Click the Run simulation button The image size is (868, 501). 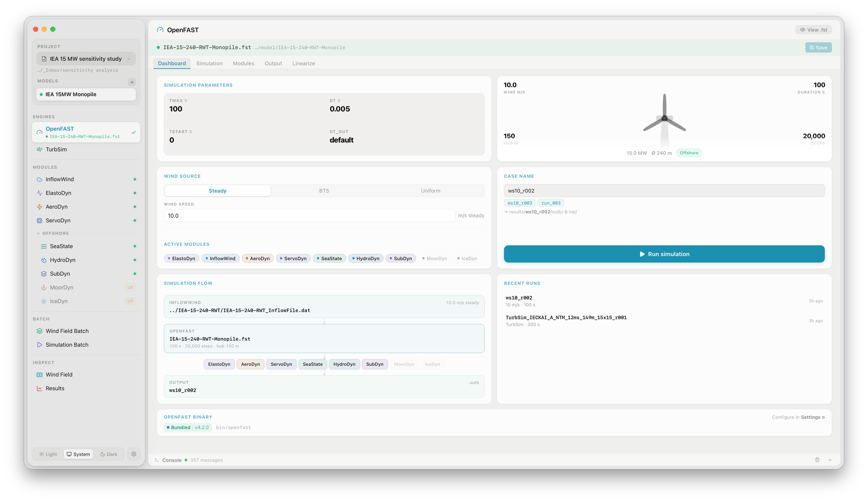[x=664, y=254]
